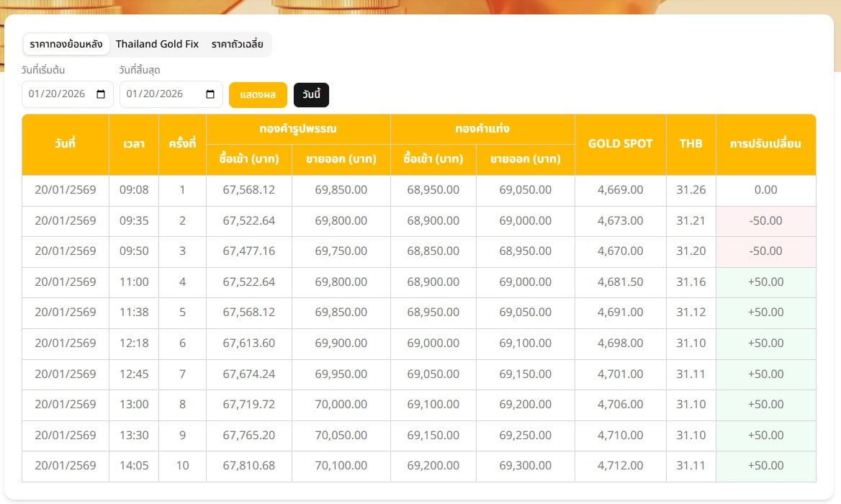841x504 pixels.
Task: Click the GOLD SPOT column header
Action: pos(620,143)
